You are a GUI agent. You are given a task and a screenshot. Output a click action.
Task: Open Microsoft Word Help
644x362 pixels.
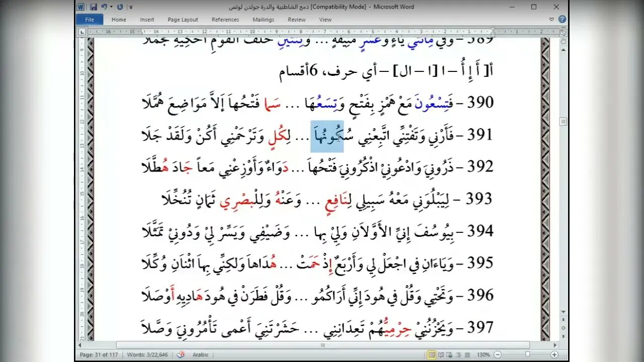tap(562, 20)
